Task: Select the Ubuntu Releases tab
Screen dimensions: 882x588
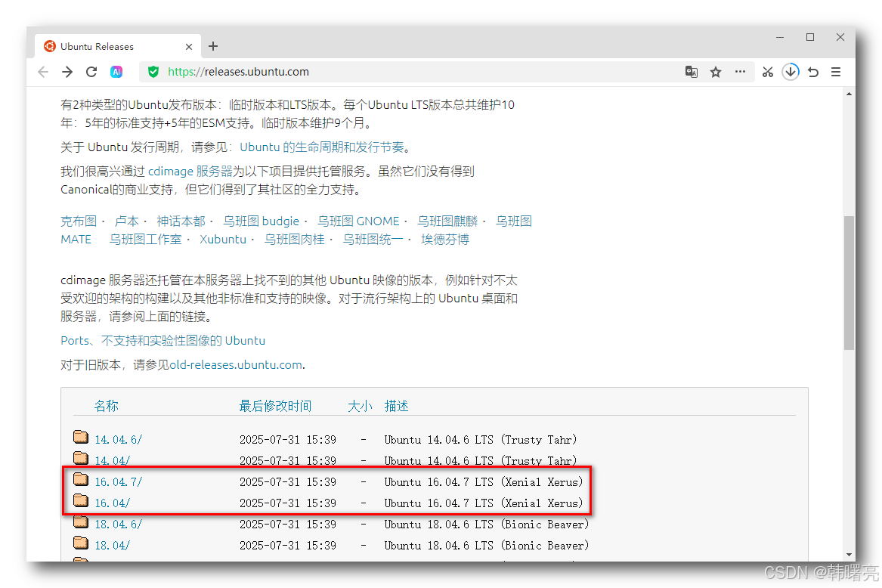Action: point(117,47)
